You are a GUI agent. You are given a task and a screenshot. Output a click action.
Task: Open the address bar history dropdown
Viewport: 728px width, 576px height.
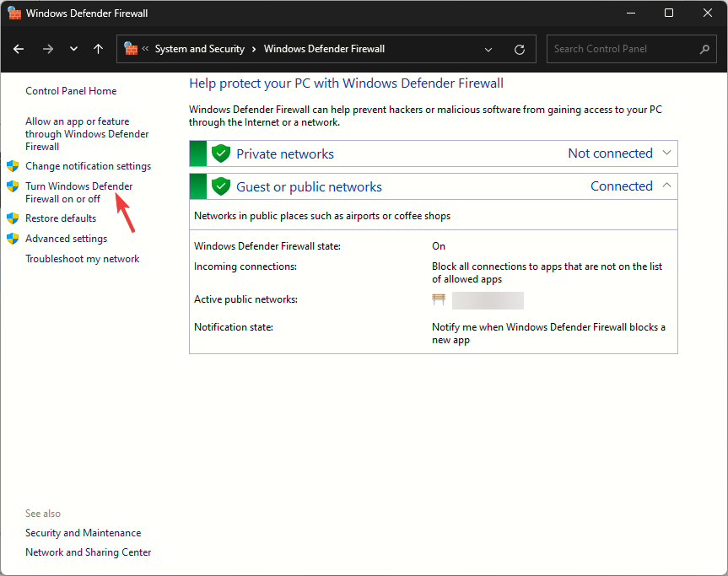point(488,49)
